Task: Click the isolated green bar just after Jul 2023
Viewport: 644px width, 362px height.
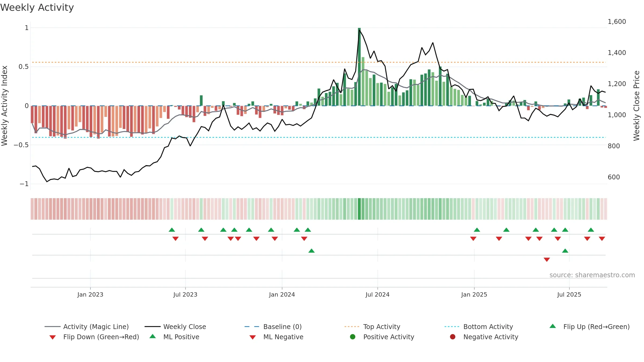Action: [201, 100]
